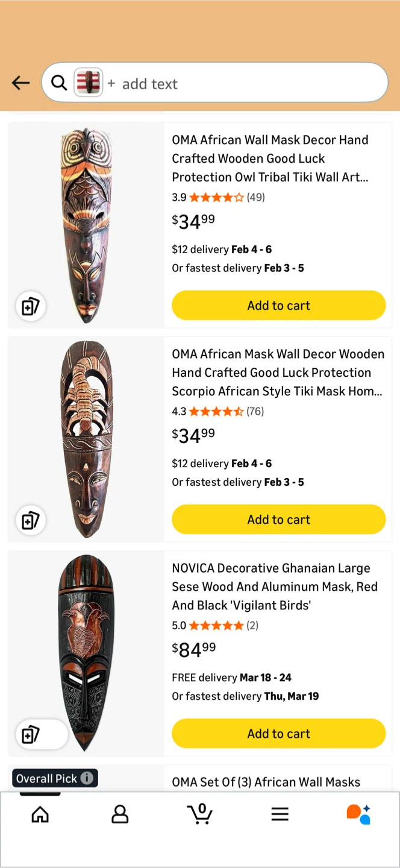Image resolution: width=400 pixels, height=868 pixels.
Task: Save the Vigilant Birds mask with the add-to-list icon
Action: point(30,734)
